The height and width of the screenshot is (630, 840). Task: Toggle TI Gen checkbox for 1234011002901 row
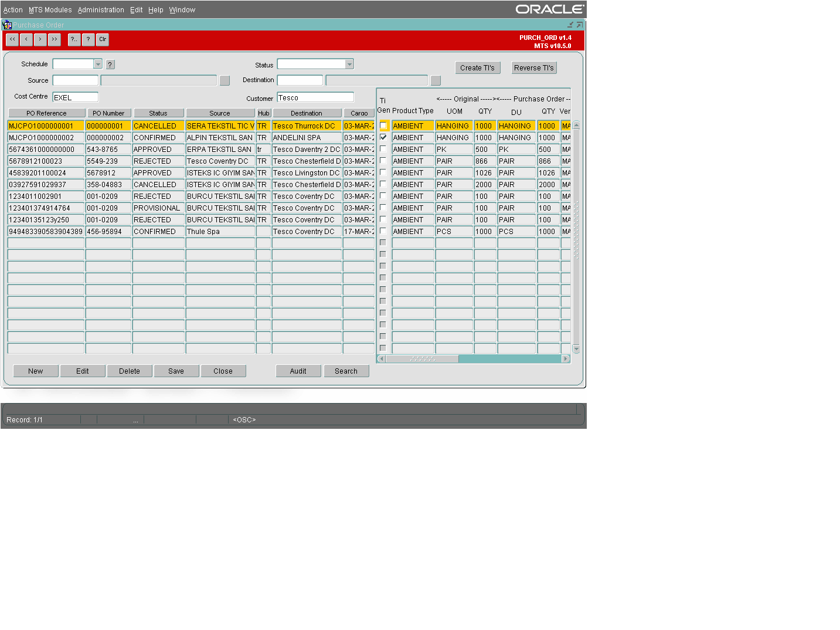[x=383, y=196]
